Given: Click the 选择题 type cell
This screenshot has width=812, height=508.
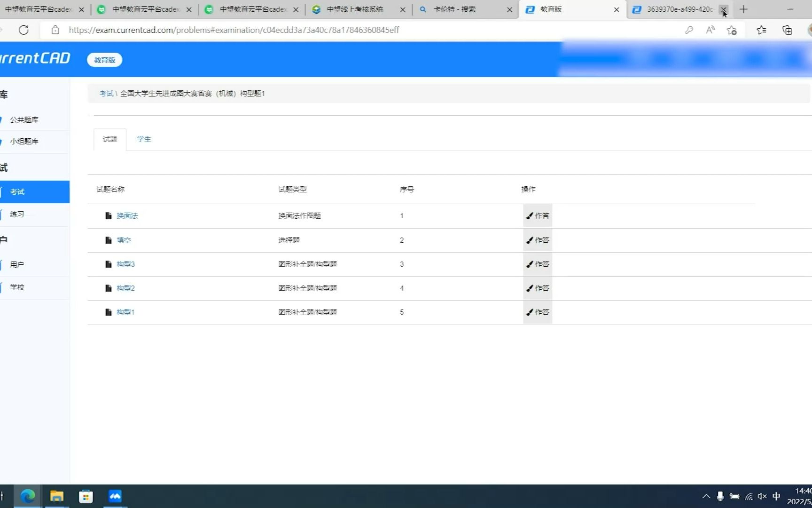Looking at the screenshot, I should [x=289, y=240].
